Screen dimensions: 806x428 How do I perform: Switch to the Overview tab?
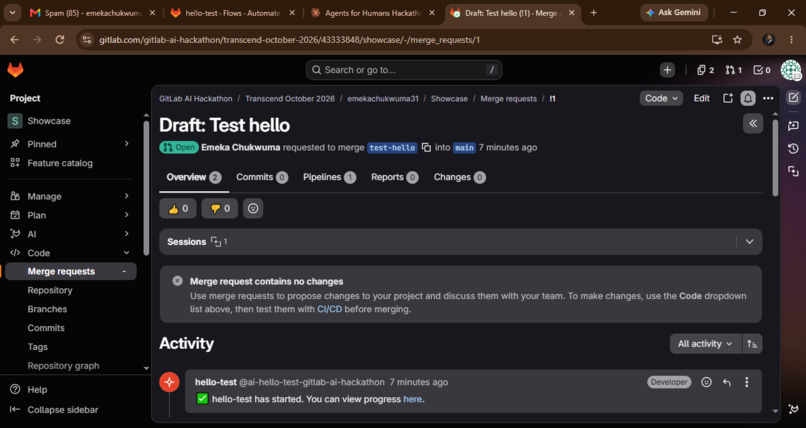194,177
